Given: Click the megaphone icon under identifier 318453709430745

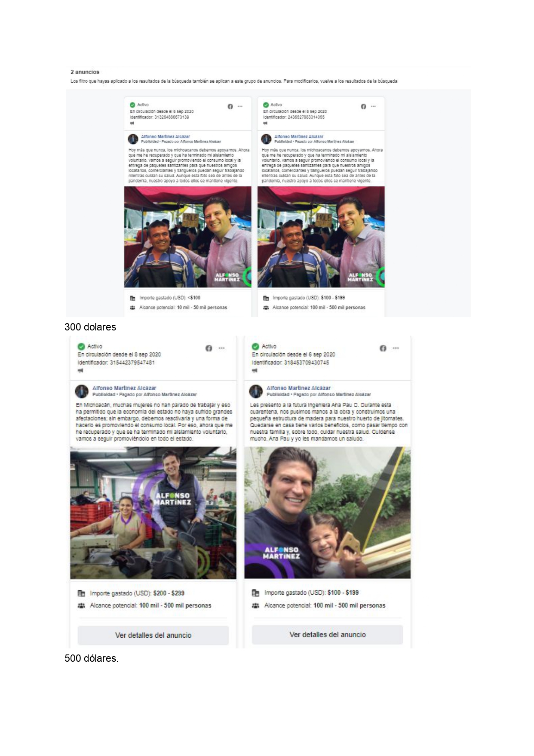Looking at the screenshot, I should pos(255,370).
